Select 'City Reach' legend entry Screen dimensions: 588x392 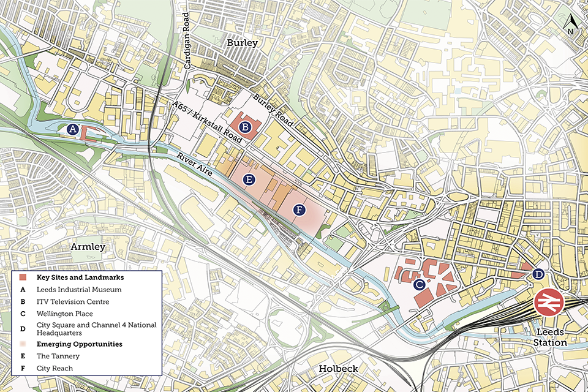point(55,368)
